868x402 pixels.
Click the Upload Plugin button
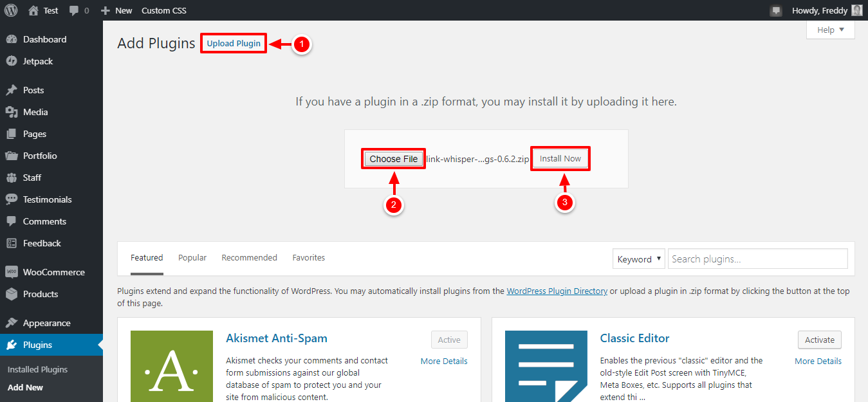point(234,43)
